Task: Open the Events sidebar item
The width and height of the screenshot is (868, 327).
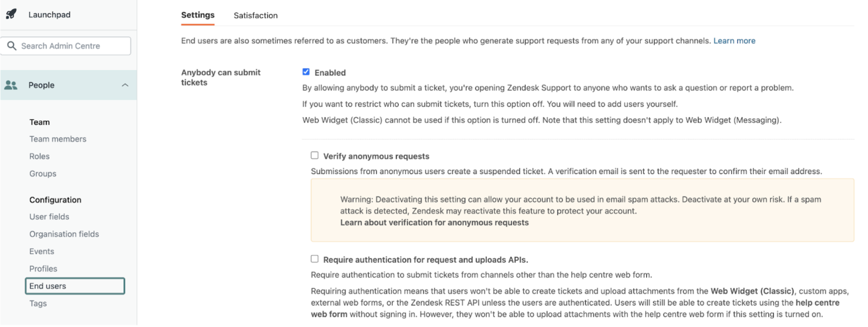Action: point(42,251)
